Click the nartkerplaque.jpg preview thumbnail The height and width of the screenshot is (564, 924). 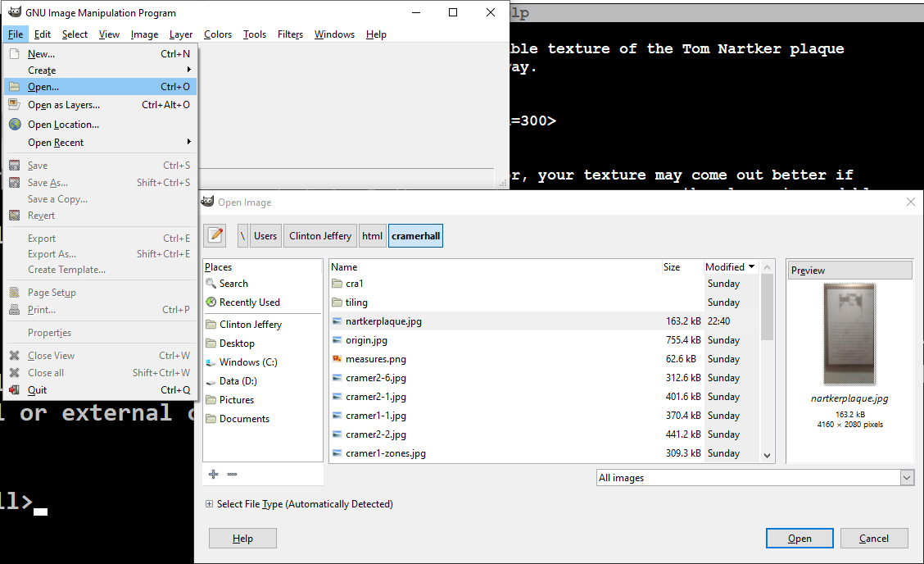(x=849, y=334)
